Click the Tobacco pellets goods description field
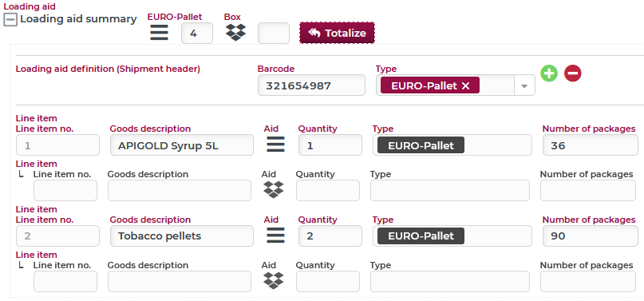This screenshot has height=301, width=644. (181, 236)
